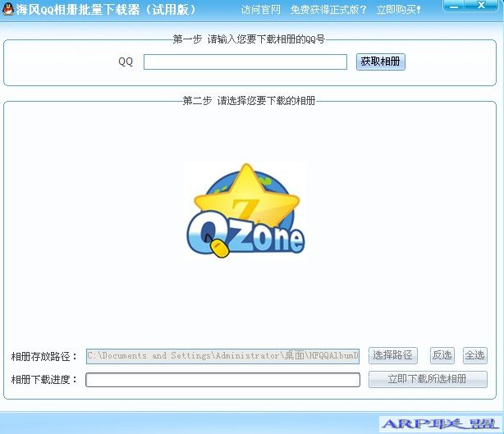Click the 相册存放路径 path field
This screenshot has width=504, height=434.
pyautogui.click(x=222, y=356)
